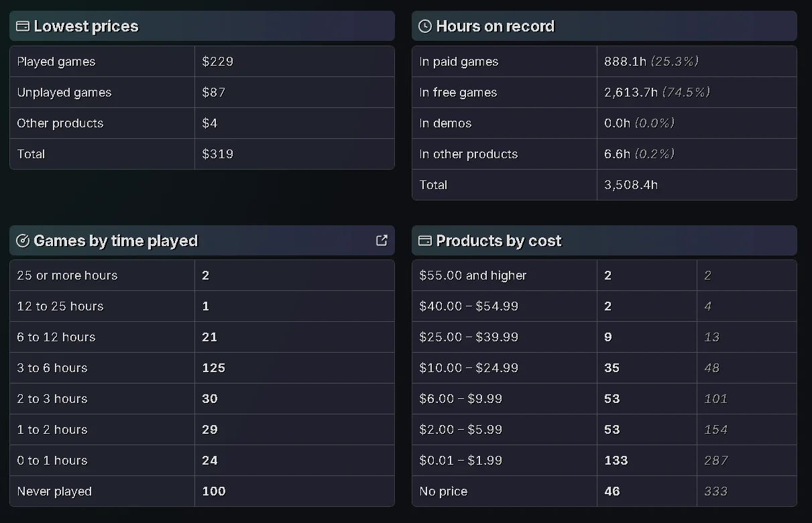
Task: Select the Total hours value 3,508.4h
Action: pyautogui.click(x=630, y=185)
